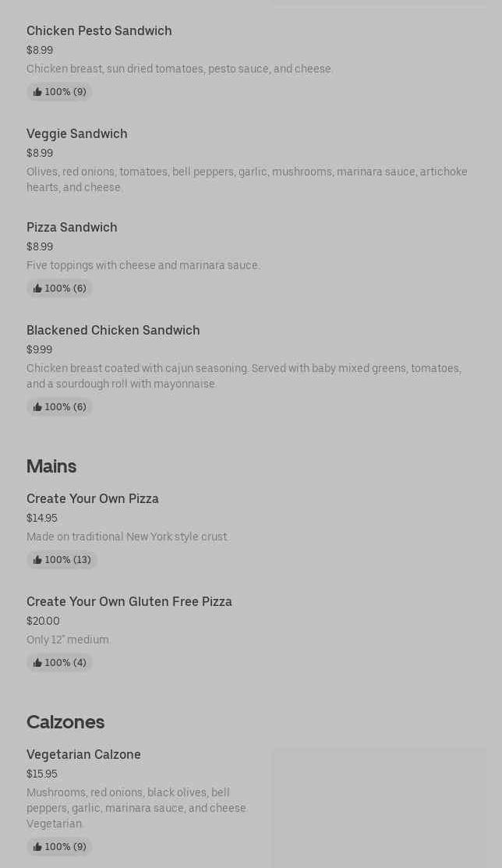
Task: Click thumbs-up icon for Create Your Own Pizza
Action: pos(37,560)
